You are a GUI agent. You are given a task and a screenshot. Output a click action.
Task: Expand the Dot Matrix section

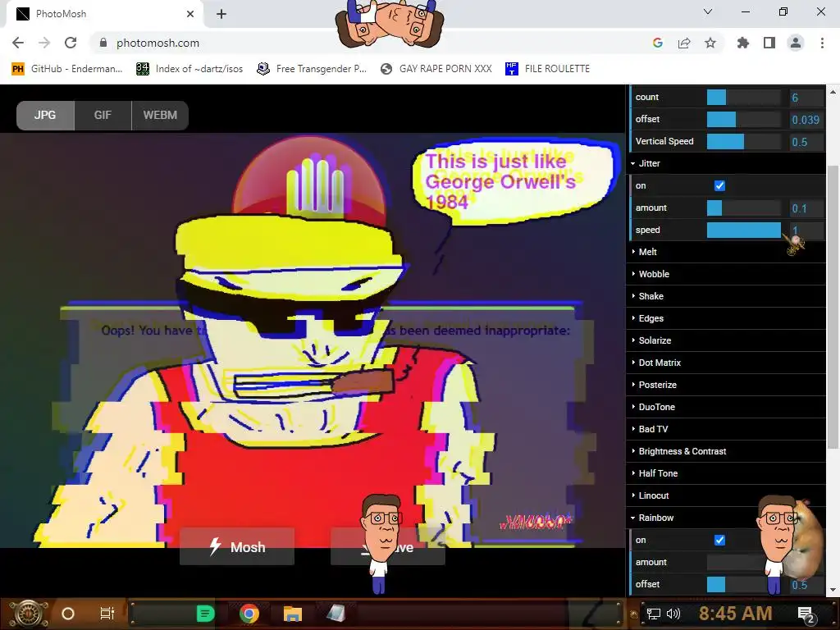[725, 363]
